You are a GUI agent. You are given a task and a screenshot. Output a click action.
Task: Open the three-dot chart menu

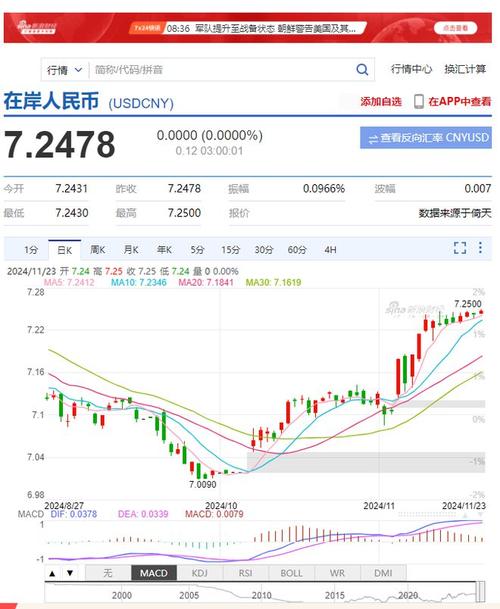tap(481, 248)
